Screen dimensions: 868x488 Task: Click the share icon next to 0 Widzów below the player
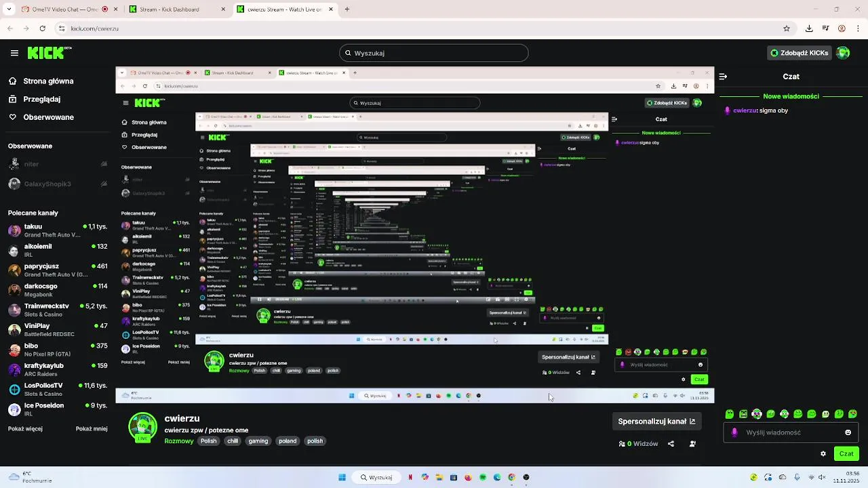pyautogui.click(x=671, y=444)
